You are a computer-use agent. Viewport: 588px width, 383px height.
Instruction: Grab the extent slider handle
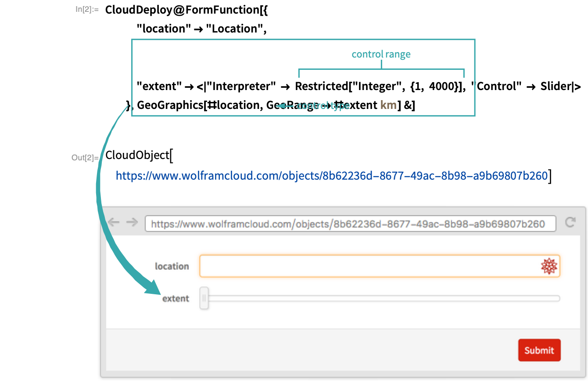point(204,298)
